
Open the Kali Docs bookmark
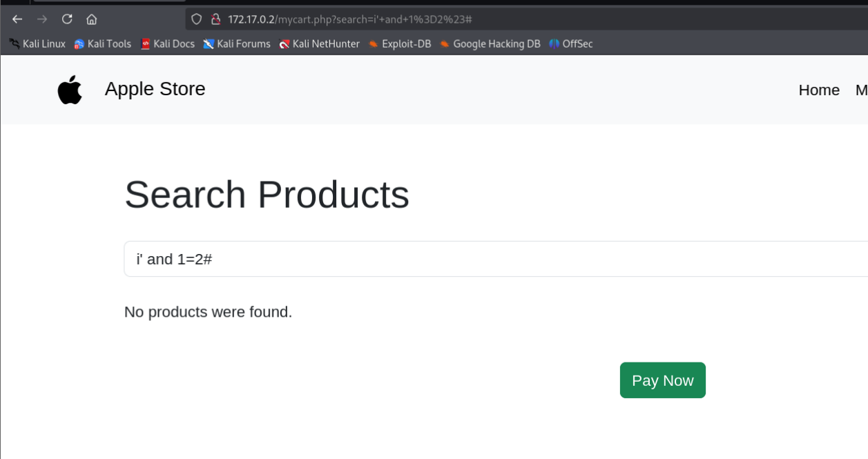click(x=167, y=43)
